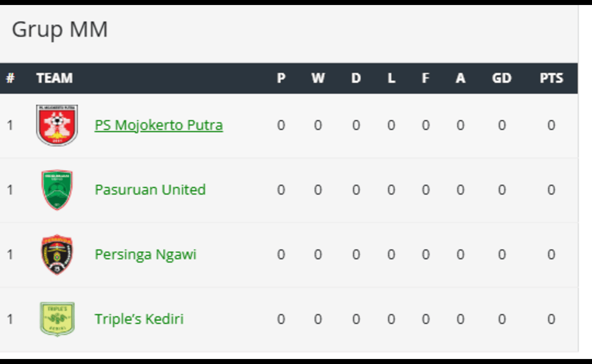Click the PTS value for Triple's Kediri

[551, 319]
